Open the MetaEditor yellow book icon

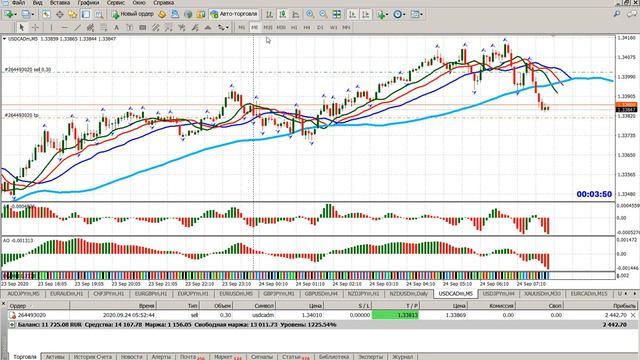pos(162,14)
